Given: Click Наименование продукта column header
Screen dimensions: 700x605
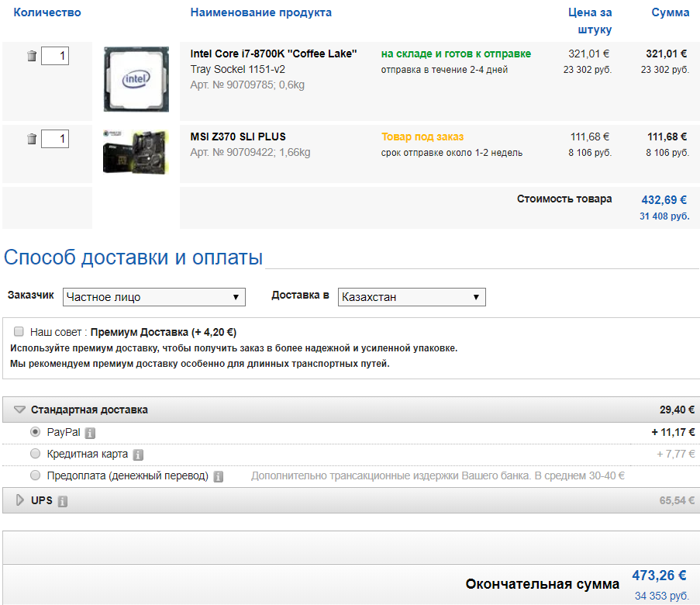Looking at the screenshot, I should 261,12.
